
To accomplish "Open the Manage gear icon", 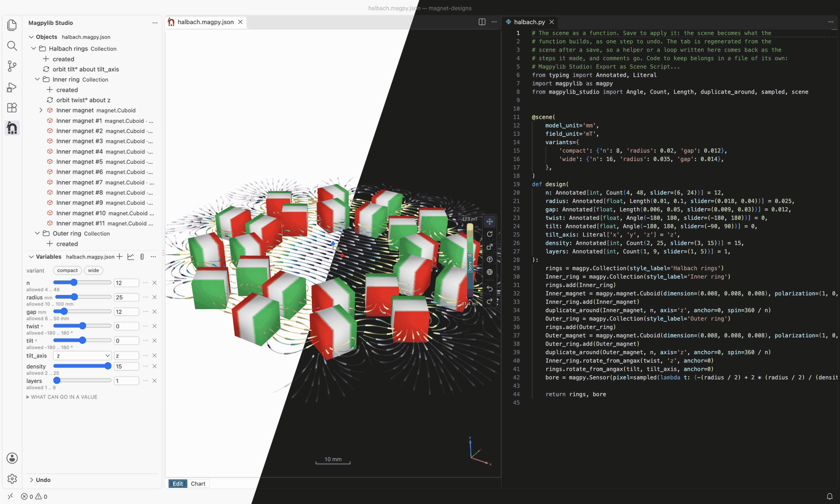I will point(12,479).
